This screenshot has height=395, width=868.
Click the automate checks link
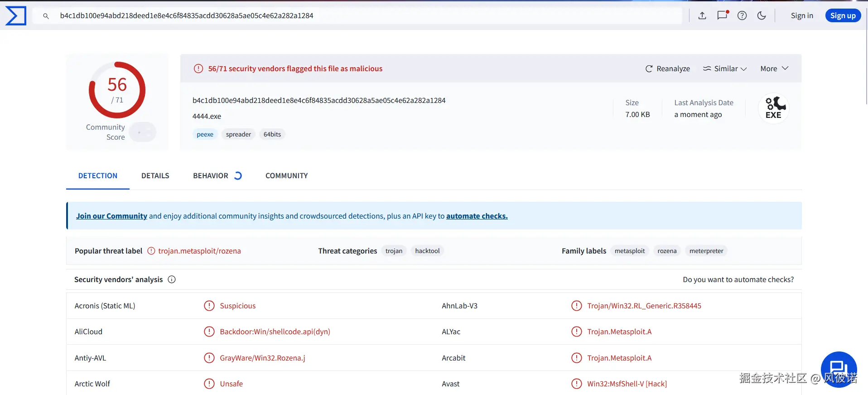[477, 216]
